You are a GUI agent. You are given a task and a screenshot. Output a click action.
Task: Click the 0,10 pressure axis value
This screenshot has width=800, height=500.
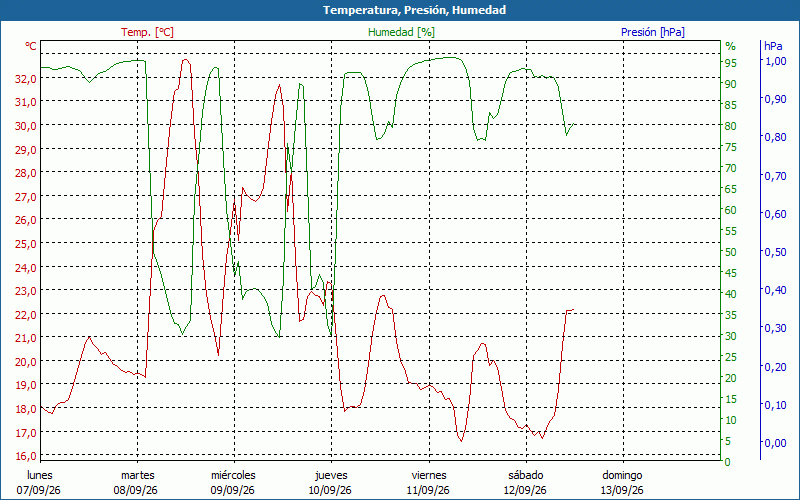[776, 405]
